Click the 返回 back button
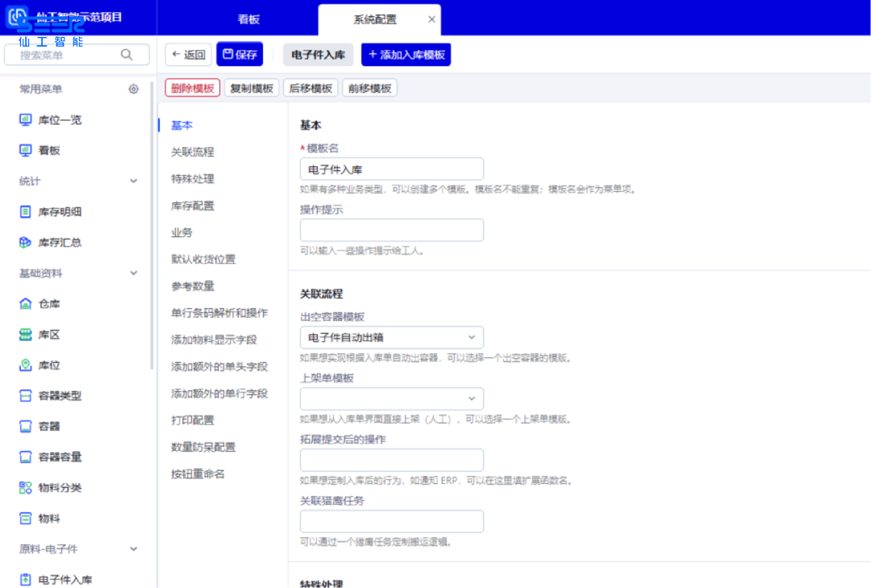This screenshot has width=871, height=588. (x=189, y=55)
